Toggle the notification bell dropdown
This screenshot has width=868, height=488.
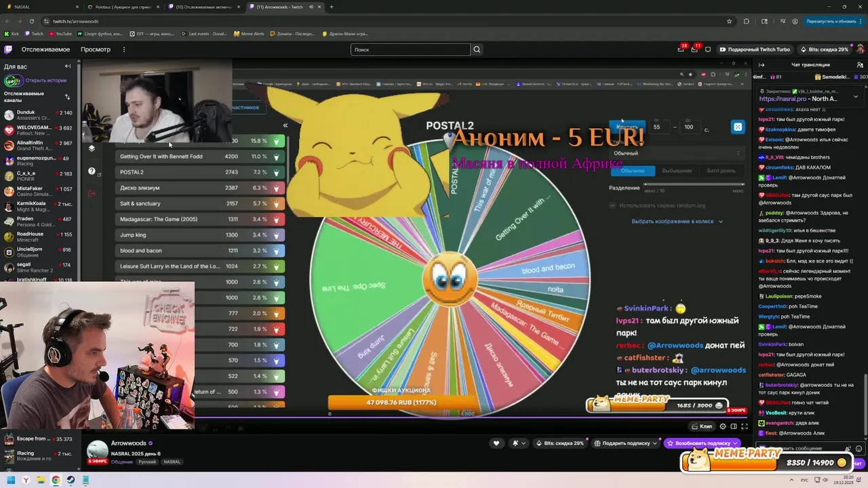coord(519,443)
